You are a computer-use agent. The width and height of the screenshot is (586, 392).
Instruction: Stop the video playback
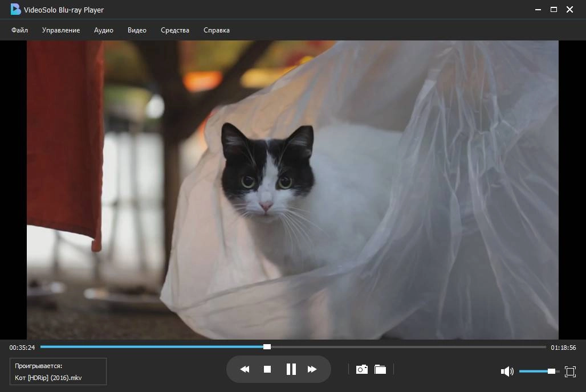tap(267, 369)
